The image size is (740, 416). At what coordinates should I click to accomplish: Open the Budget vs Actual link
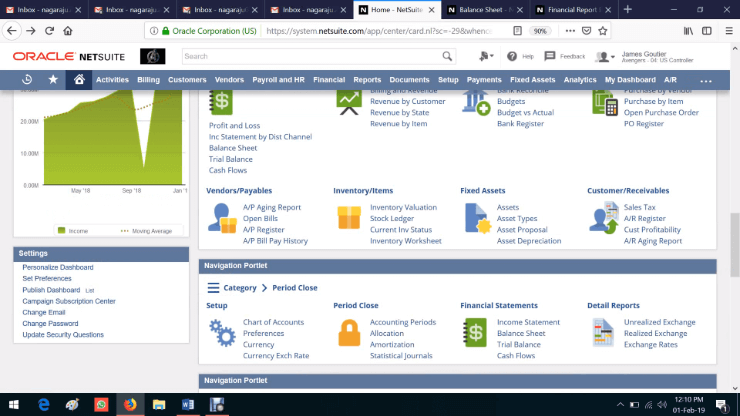click(x=525, y=112)
